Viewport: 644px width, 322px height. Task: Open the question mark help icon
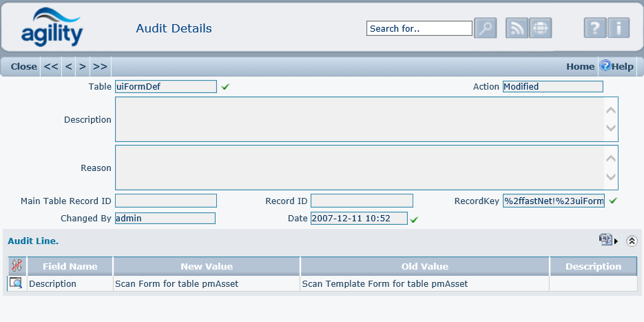[x=595, y=28]
